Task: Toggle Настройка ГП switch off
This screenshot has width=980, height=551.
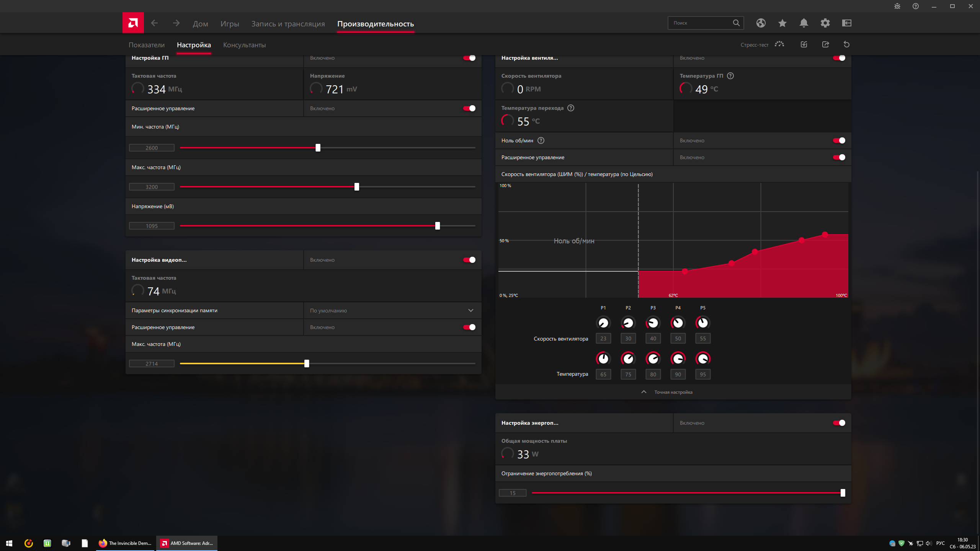Action: (469, 58)
